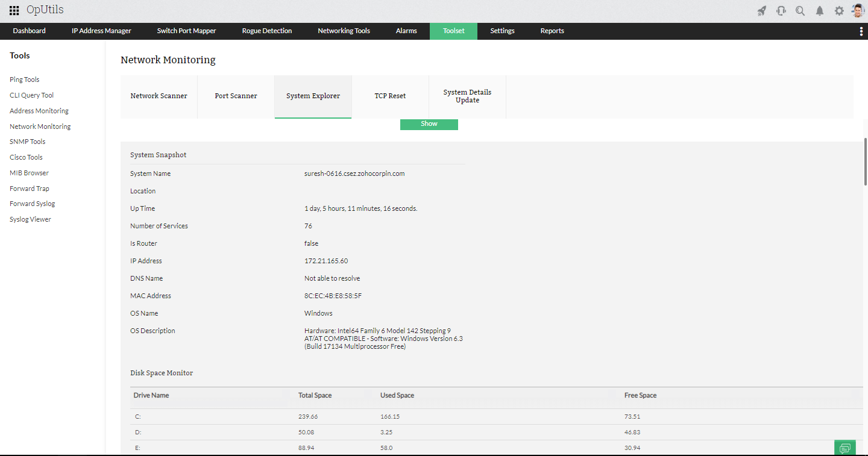
Task: Select the Ping Tools link
Action: click(24, 79)
